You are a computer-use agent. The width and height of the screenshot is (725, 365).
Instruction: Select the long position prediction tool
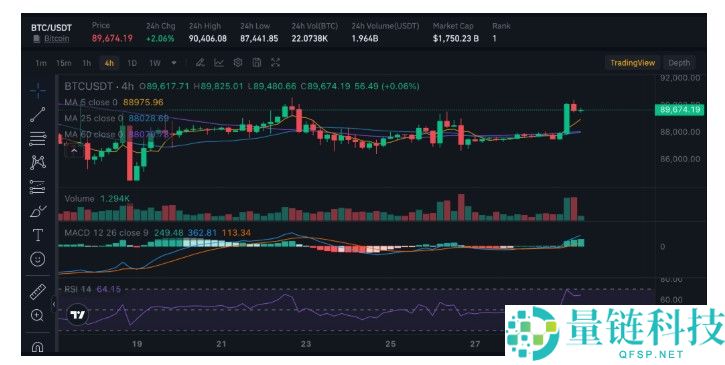coord(38,187)
